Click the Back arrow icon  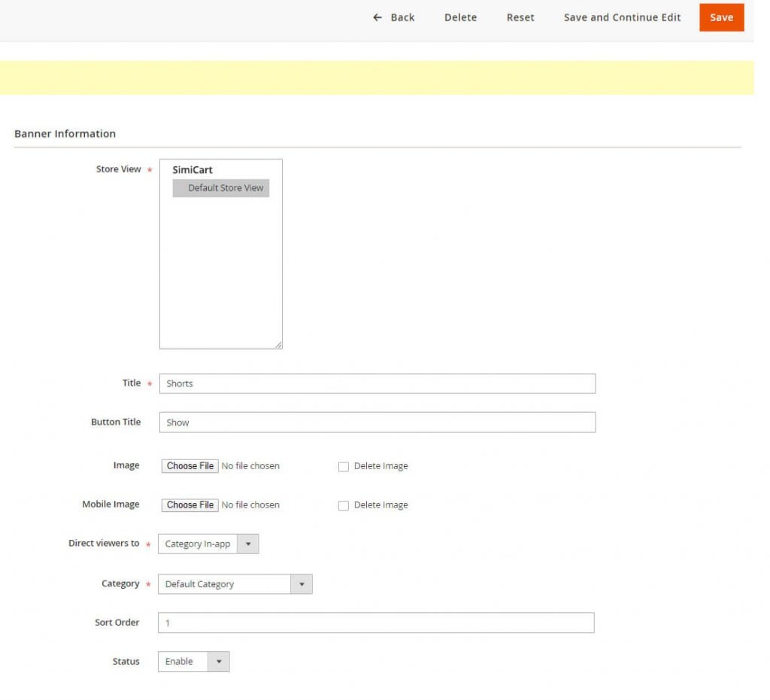(377, 18)
